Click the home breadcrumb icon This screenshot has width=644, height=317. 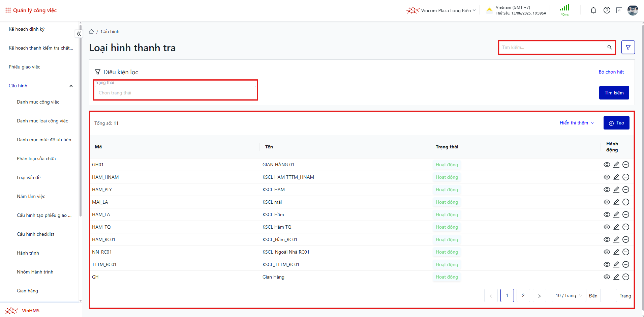click(91, 31)
